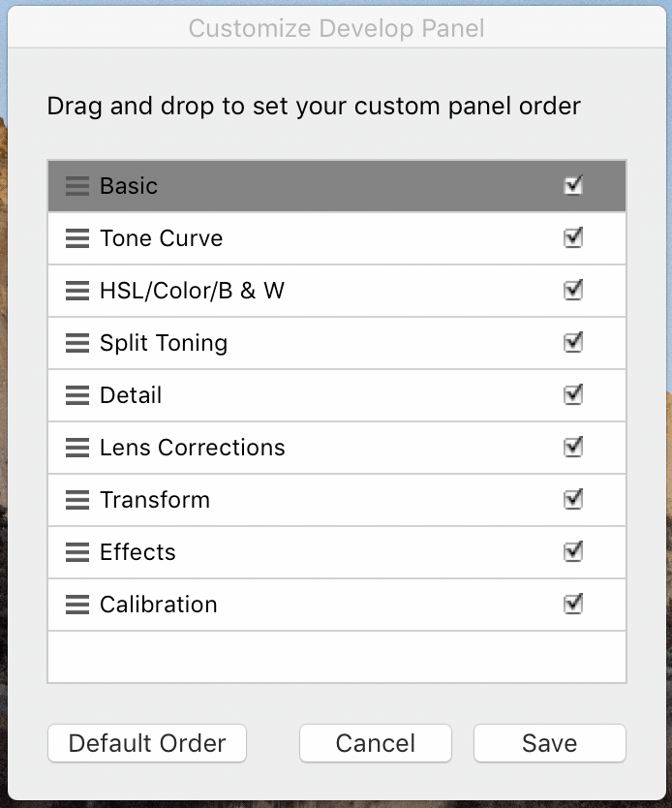Hide the Lens Corrections panel via checkbox
The image size is (672, 808).
573,448
